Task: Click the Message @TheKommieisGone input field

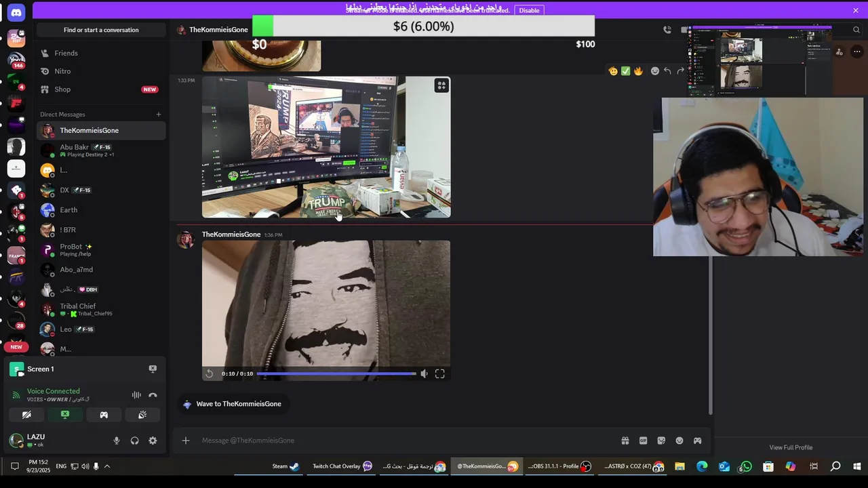Action: pos(407,441)
